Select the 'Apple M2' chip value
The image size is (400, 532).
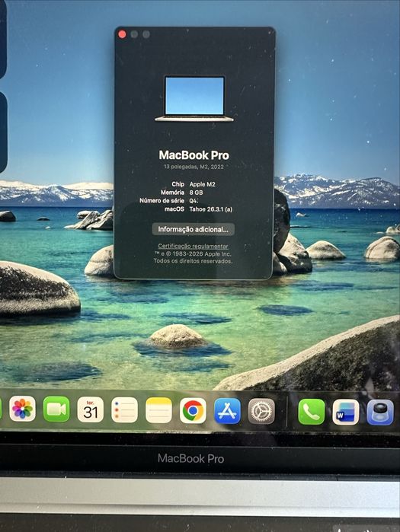click(x=203, y=184)
